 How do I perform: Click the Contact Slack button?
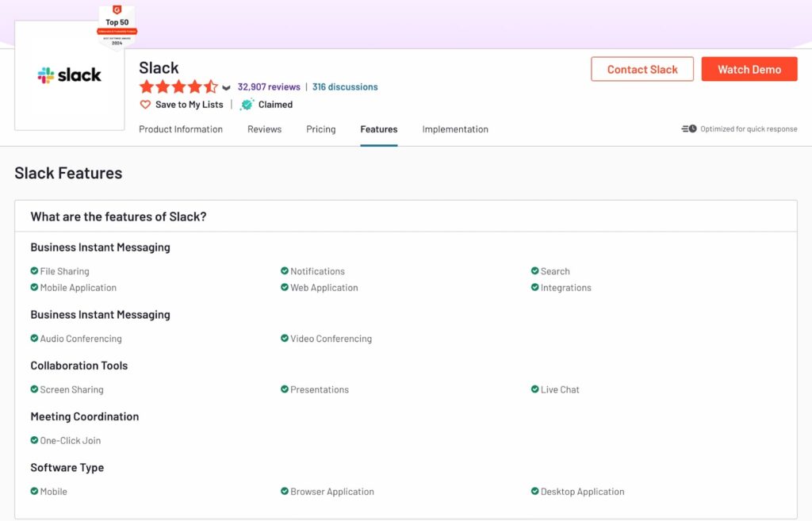click(642, 70)
